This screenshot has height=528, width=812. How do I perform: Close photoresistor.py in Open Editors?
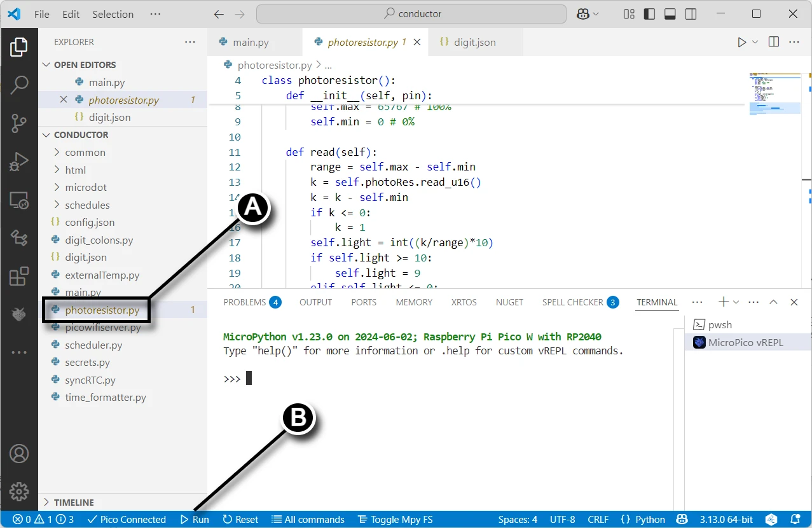(x=63, y=100)
